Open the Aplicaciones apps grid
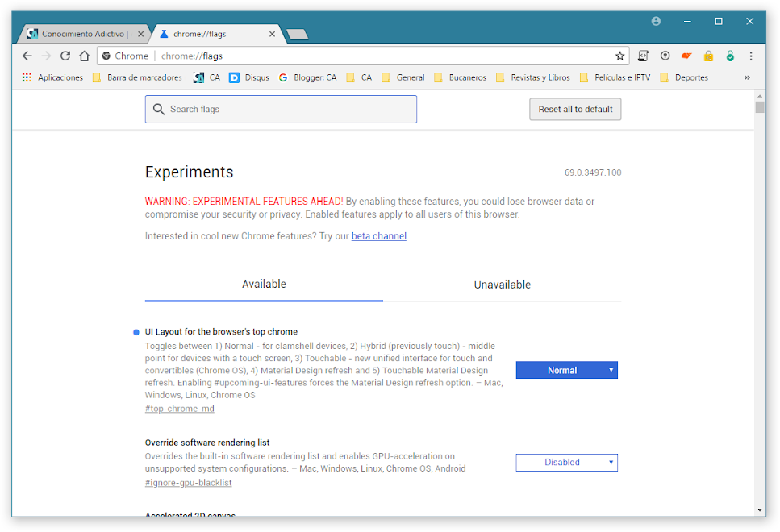780x532 pixels. [52, 77]
